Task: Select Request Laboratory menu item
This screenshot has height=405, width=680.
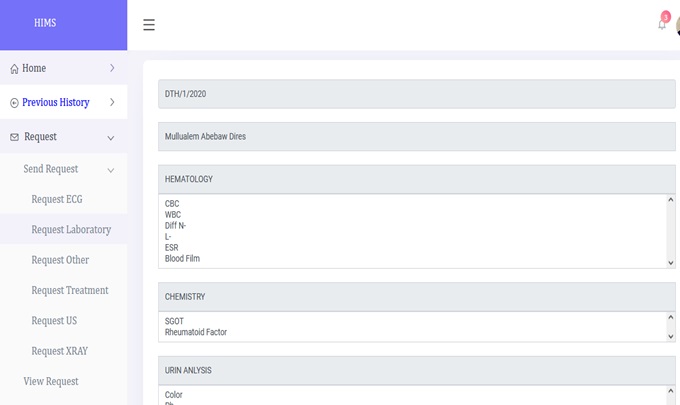Action: tap(71, 230)
